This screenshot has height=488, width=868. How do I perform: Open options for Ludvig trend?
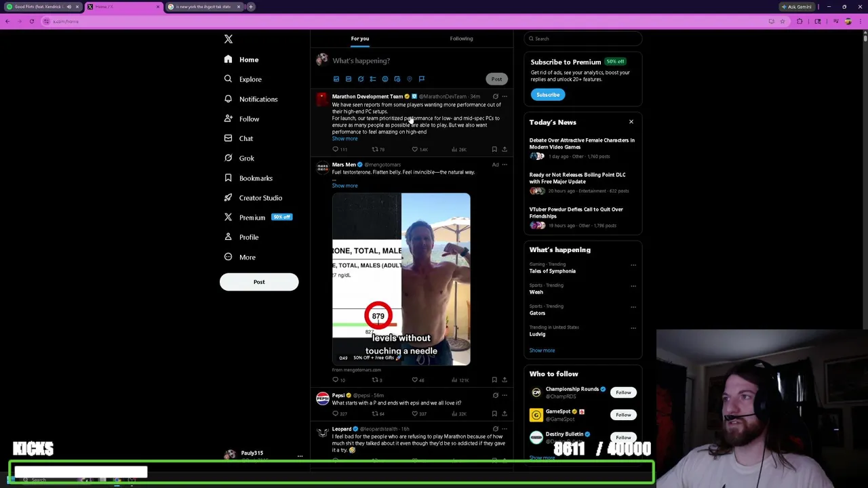pyautogui.click(x=633, y=328)
